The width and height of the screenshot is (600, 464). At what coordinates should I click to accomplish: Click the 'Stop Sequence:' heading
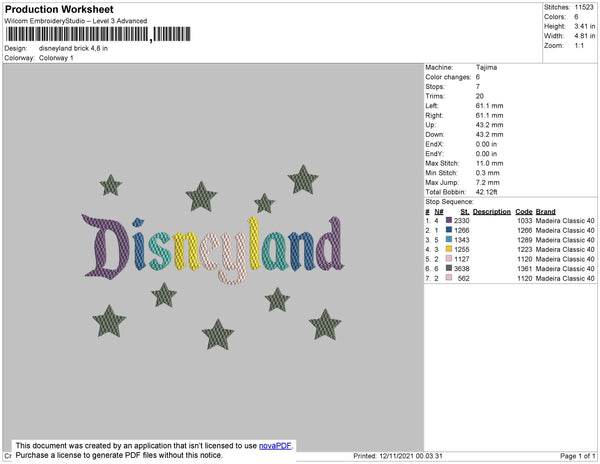tap(449, 202)
